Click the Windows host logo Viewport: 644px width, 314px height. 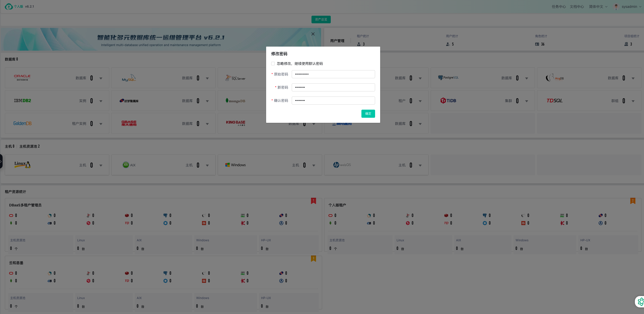click(x=228, y=165)
